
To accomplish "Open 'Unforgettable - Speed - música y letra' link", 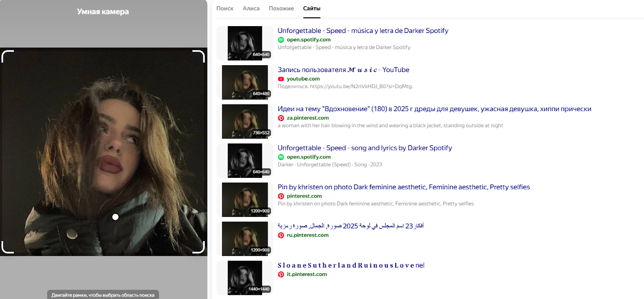I will click(363, 31).
